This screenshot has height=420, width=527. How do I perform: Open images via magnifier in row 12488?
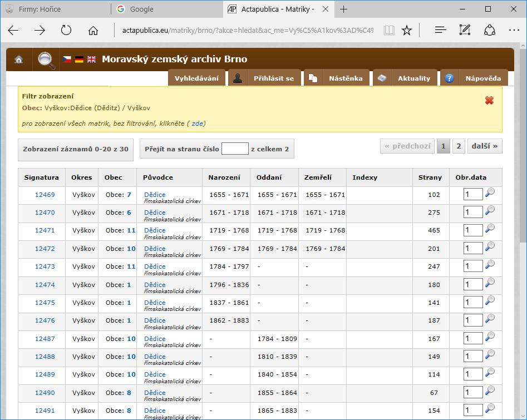coord(490,354)
